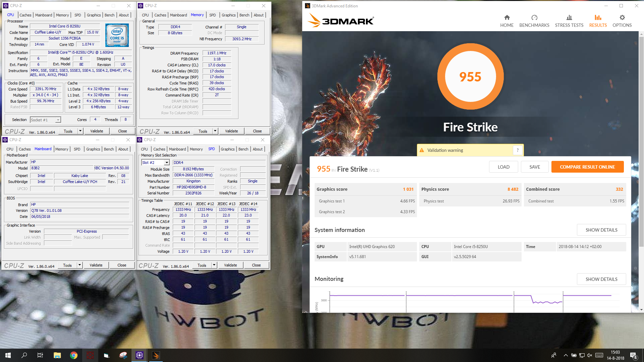Image resolution: width=644 pixels, height=362 pixels.
Task: Open Windows taskbar search
Action: click(24, 355)
